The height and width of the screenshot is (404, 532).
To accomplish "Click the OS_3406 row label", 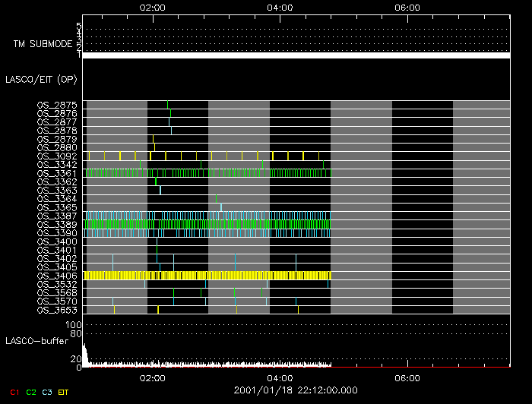I will pyautogui.click(x=57, y=276).
